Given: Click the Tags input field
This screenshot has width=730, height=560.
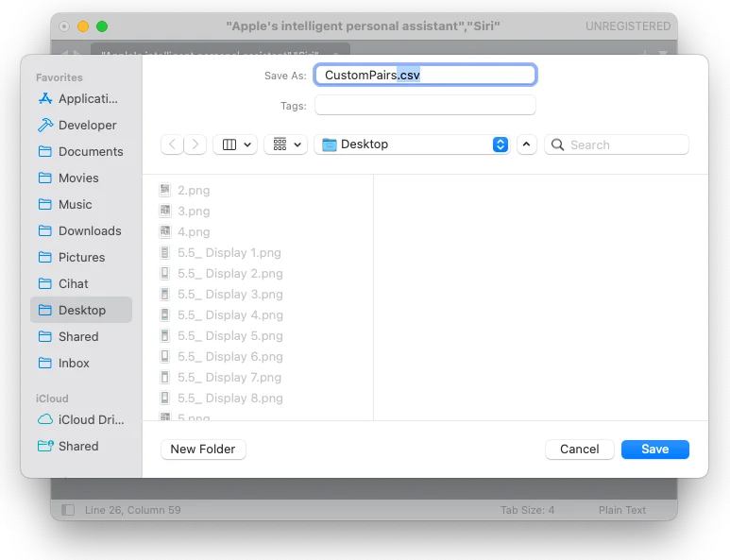Looking at the screenshot, I should click(x=425, y=105).
